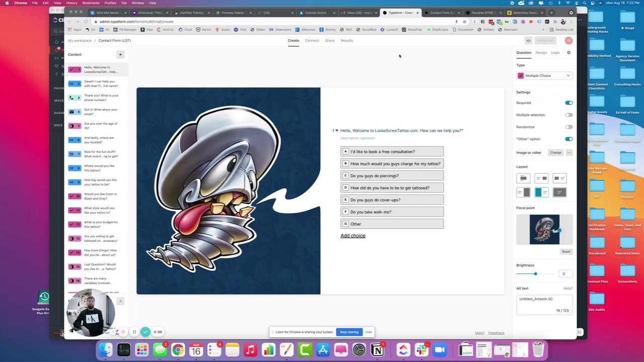Add new content with the plus button

[120, 54]
